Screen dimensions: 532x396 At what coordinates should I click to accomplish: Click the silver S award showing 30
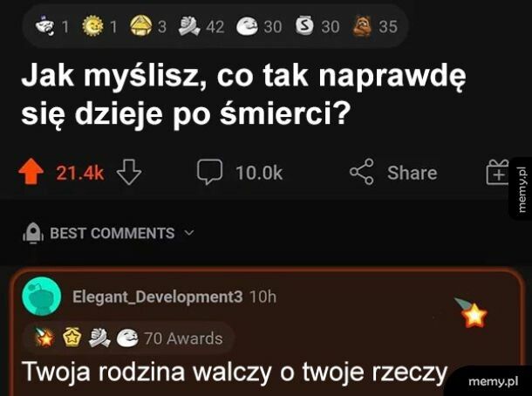point(304,26)
